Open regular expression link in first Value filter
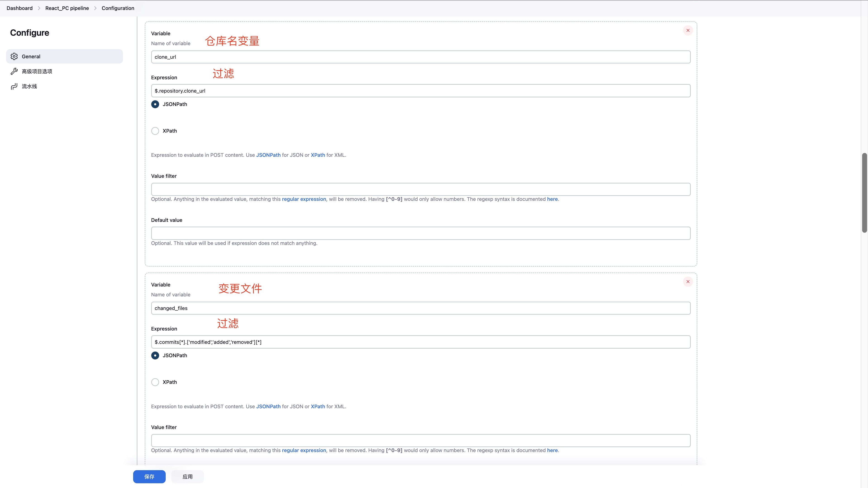Screen dimensions: 868x488 tap(304, 199)
